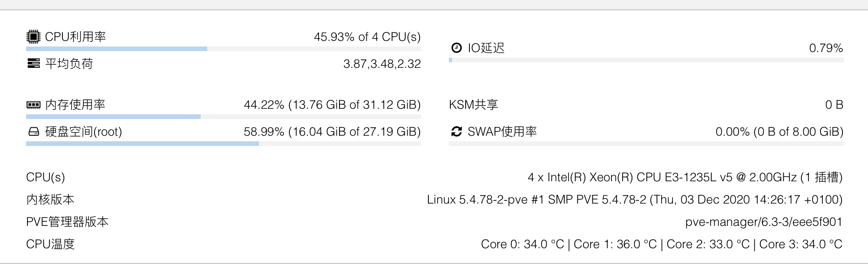Click the root disk space progress bar
The height and width of the screenshot is (264, 868).
224,144
